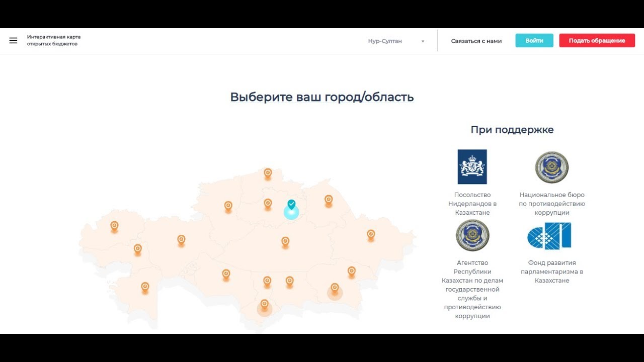
Task: Select the Akmola (Kokshetau) map pin
Action: (x=268, y=204)
